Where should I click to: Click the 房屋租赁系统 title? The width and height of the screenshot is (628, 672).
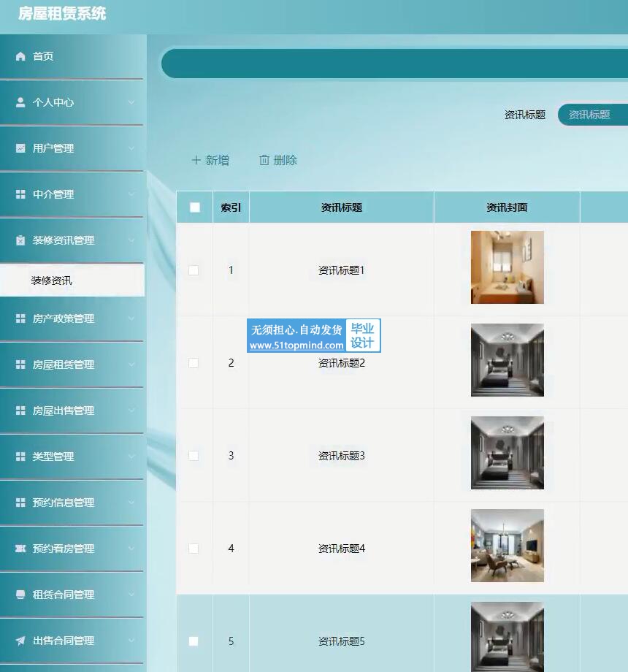62,14
